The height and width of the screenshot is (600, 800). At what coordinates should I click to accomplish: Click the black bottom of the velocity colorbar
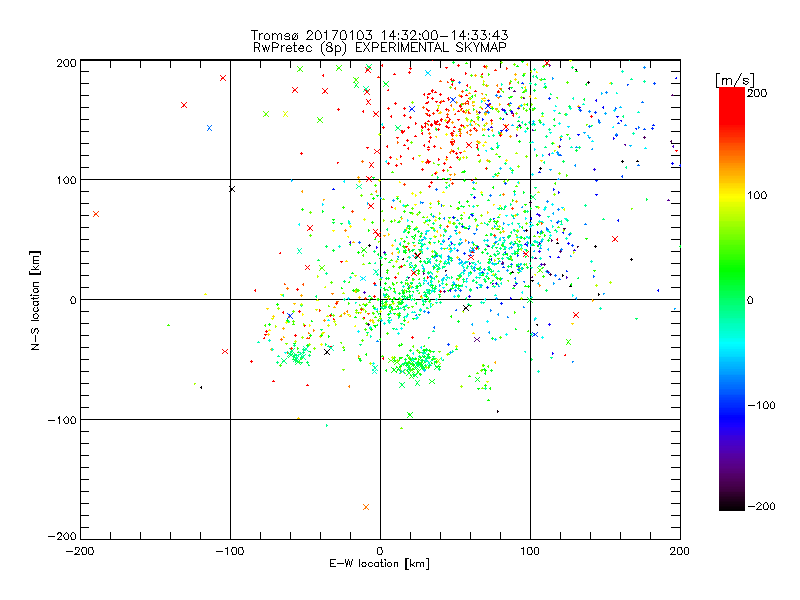(x=732, y=505)
